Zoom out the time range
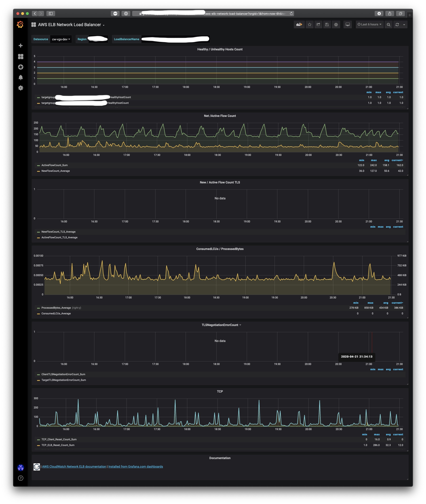This screenshot has height=504, width=426. [388, 24]
